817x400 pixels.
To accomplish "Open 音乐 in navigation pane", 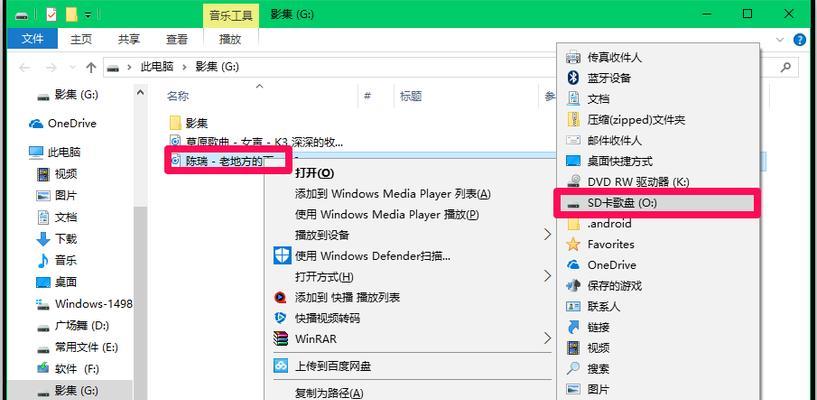I will (66, 260).
